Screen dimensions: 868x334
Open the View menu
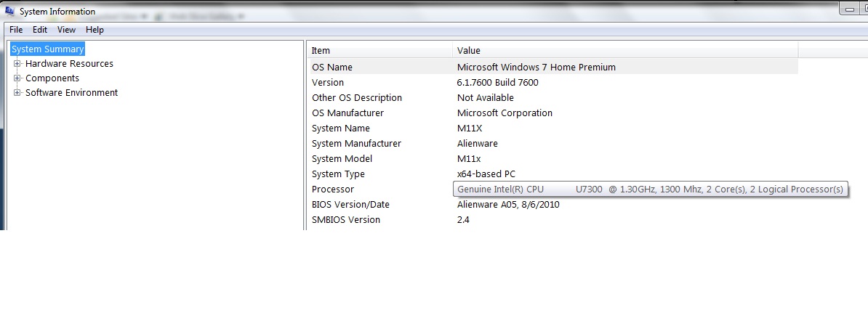66,30
